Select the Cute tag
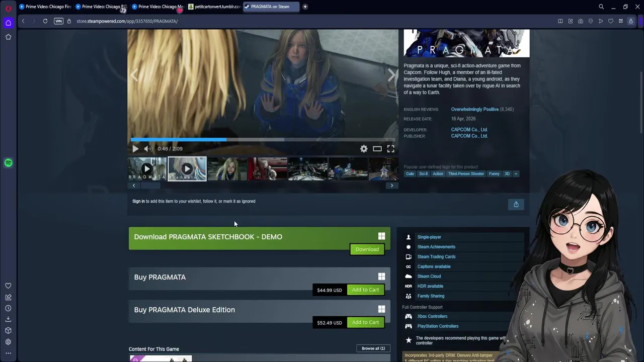The width and height of the screenshot is (644, 362). pos(410,174)
